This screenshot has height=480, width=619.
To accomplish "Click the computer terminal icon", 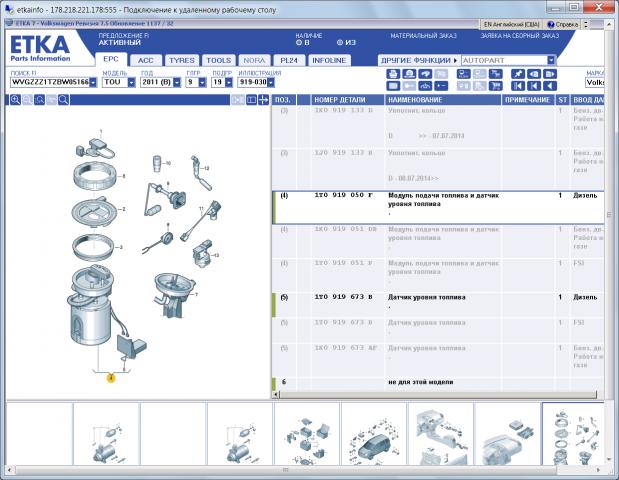I will [463, 74].
